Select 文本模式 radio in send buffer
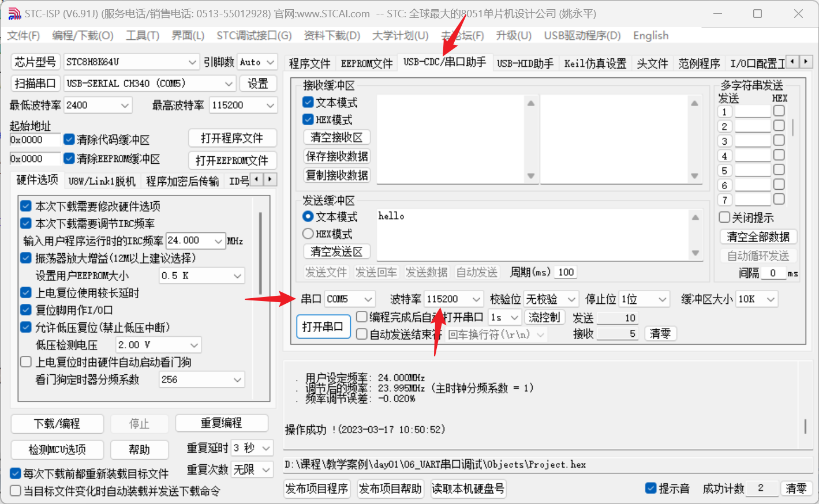 (308, 216)
